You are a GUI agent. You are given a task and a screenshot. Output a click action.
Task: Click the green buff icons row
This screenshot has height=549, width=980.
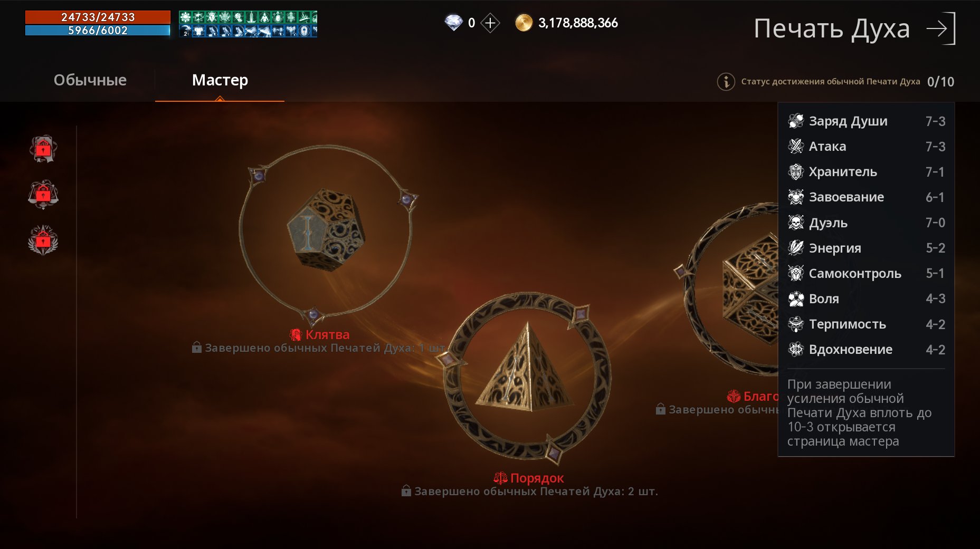[x=248, y=17]
